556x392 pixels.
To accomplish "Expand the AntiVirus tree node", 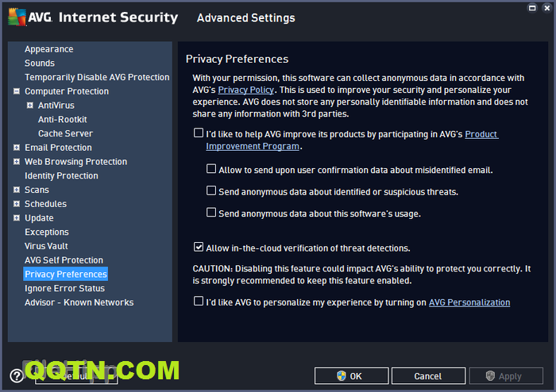I will [30, 106].
